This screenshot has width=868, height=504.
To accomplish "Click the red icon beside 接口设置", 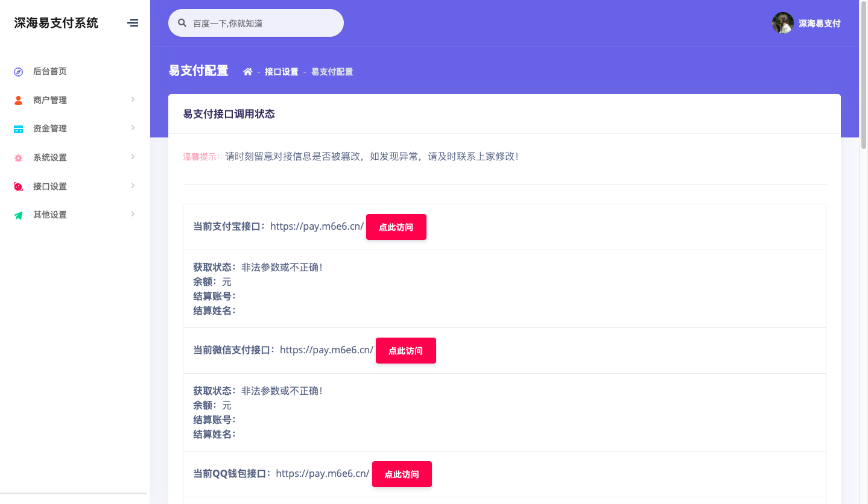I will (18, 187).
